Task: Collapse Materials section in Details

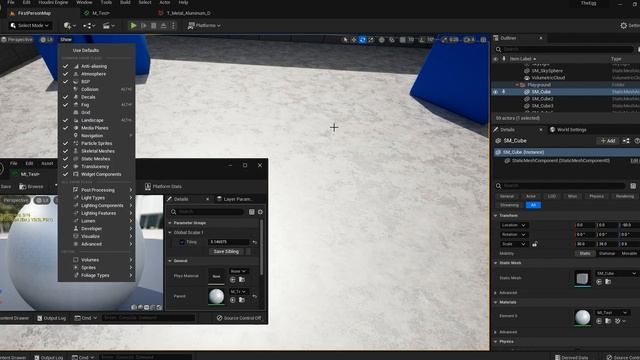Action: [496, 302]
